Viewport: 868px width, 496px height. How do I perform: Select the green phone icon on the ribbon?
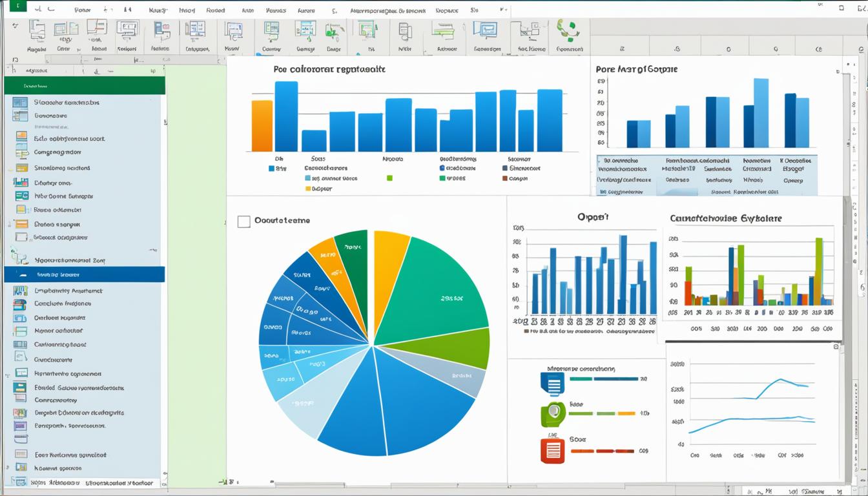[567, 31]
